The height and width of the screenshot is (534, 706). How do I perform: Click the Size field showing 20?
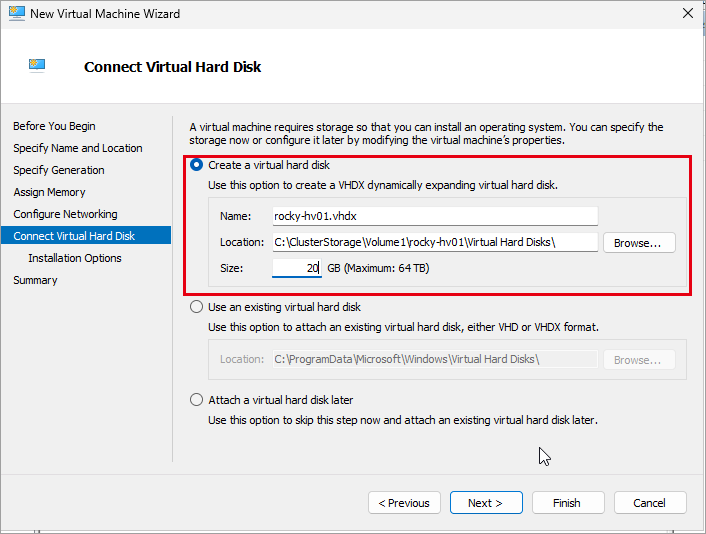297,268
